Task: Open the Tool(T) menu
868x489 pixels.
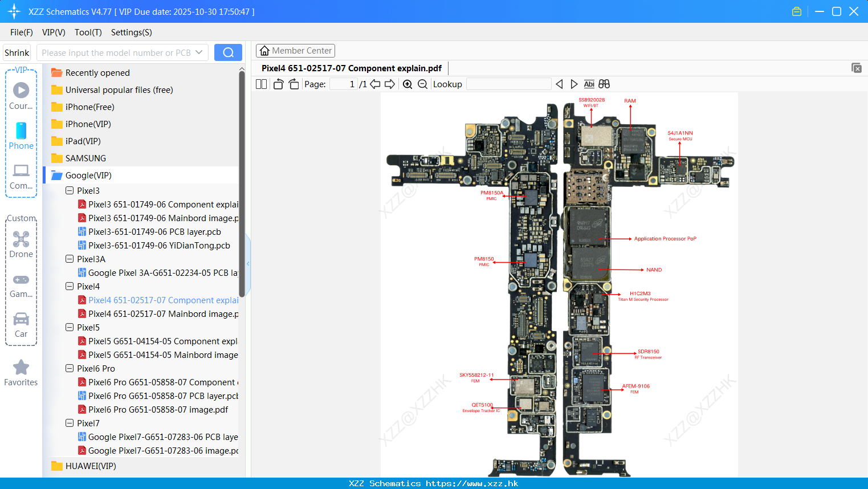Action: pos(88,32)
